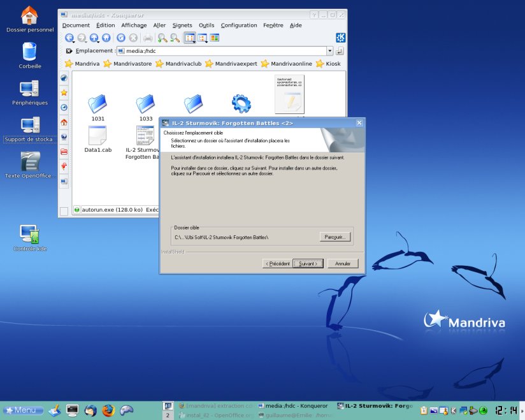The image size is (525, 420).
Task: Open the red pin panel in Konqueror sidebar
Action: coord(64,166)
